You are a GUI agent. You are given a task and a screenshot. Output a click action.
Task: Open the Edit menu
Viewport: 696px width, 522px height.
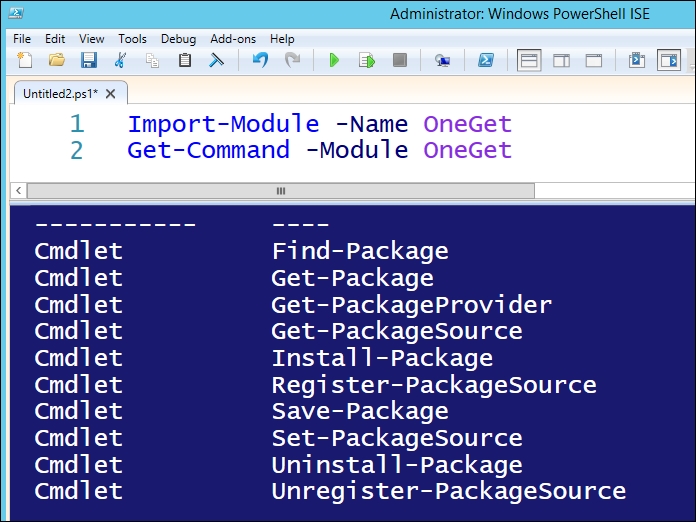pyautogui.click(x=55, y=39)
